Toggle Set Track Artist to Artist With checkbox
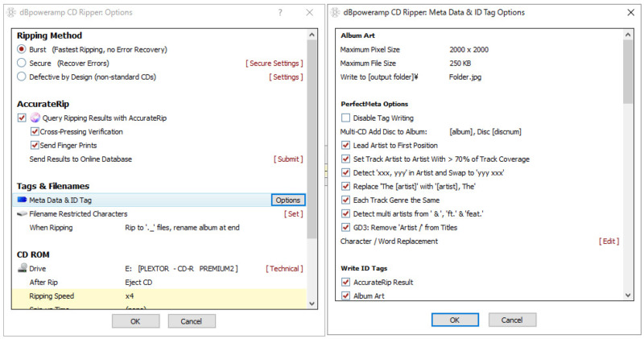This screenshot has height=339, width=644. coord(345,159)
